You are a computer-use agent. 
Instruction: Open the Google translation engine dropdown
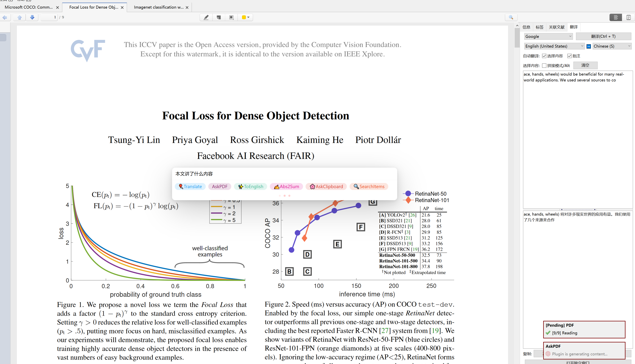click(548, 36)
